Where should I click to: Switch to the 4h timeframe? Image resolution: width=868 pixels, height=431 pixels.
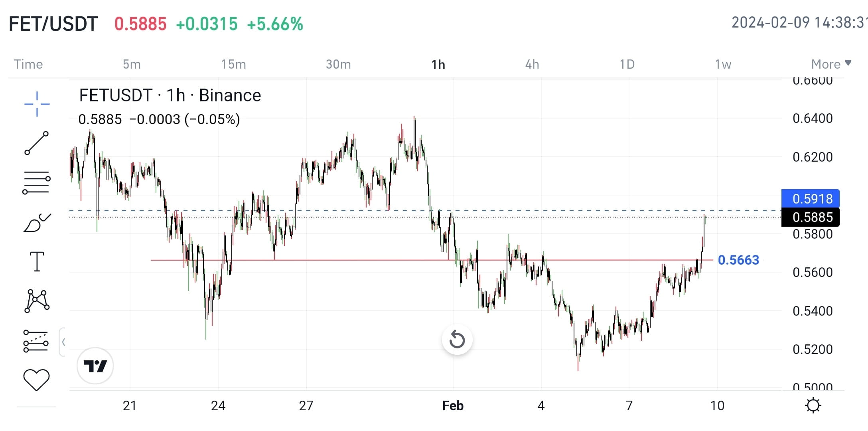[x=532, y=64]
